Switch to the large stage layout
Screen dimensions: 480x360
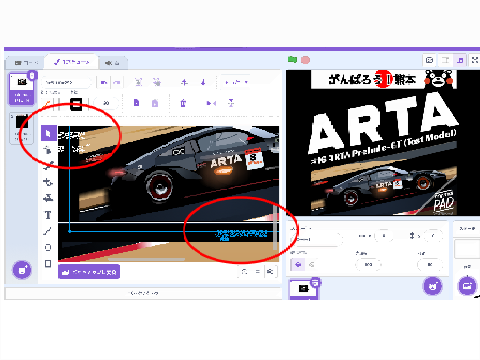(x=460, y=60)
